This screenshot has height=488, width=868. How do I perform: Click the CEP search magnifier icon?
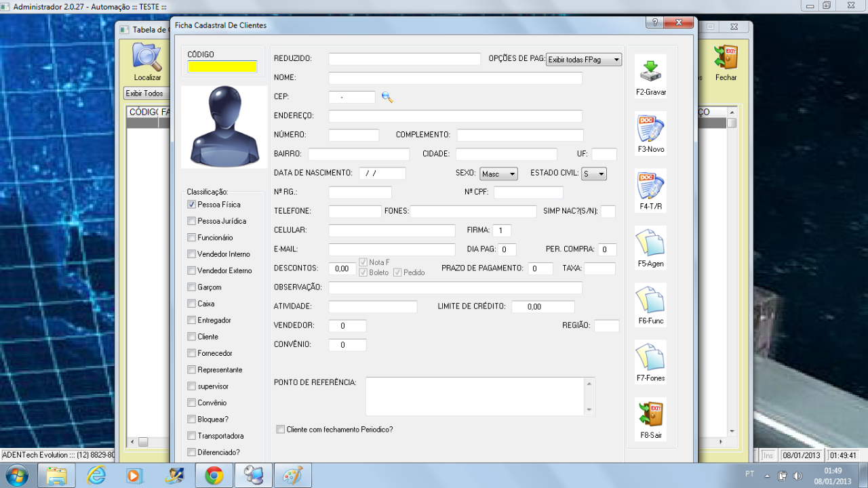pos(387,98)
